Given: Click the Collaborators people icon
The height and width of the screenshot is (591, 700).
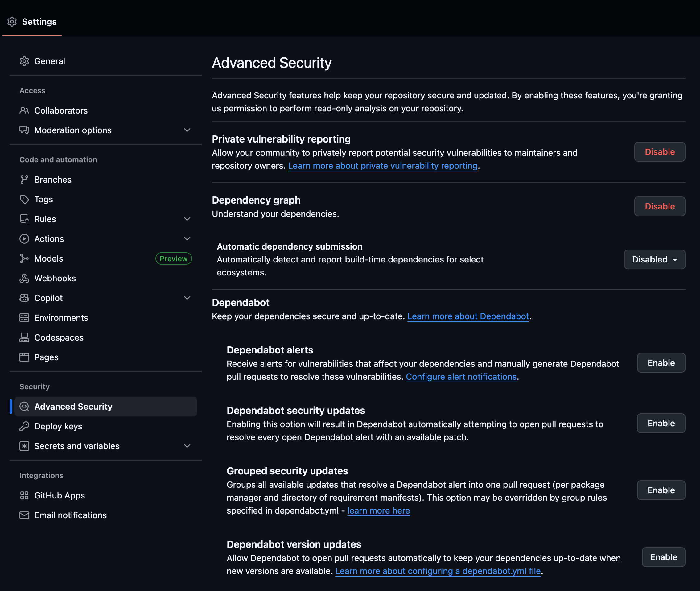Looking at the screenshot, I should click(x=24, y=110).
